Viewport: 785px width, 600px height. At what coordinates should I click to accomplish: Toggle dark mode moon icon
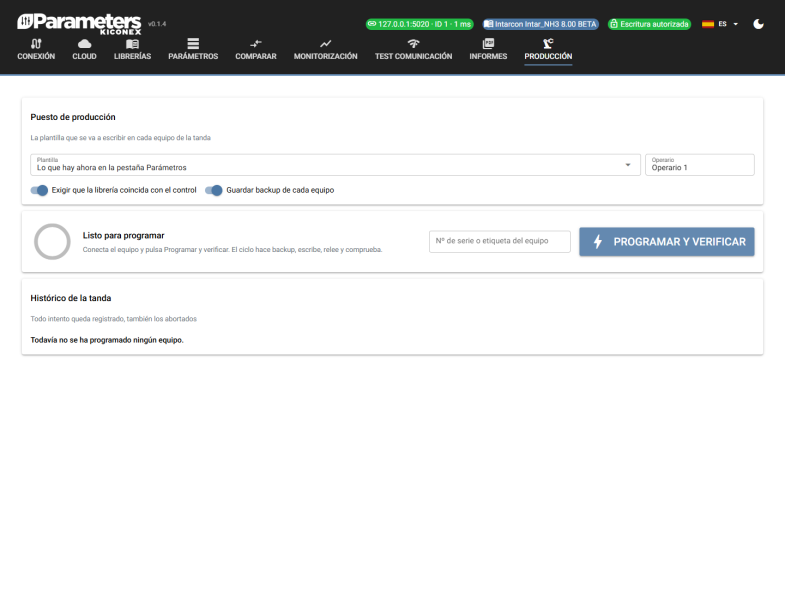pos(758,24)
